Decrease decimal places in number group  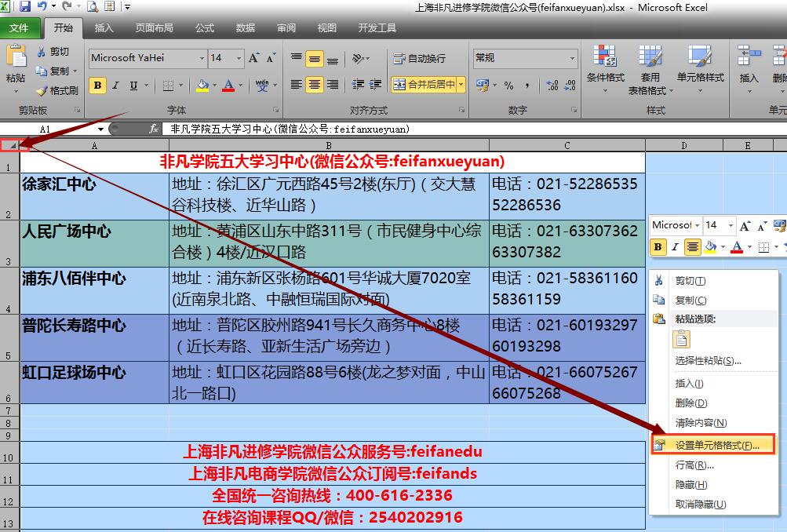click(570, 86)
